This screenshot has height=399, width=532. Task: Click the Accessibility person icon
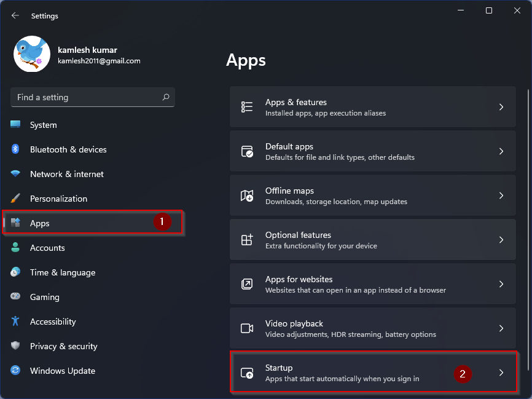click(x=16, y=322)
